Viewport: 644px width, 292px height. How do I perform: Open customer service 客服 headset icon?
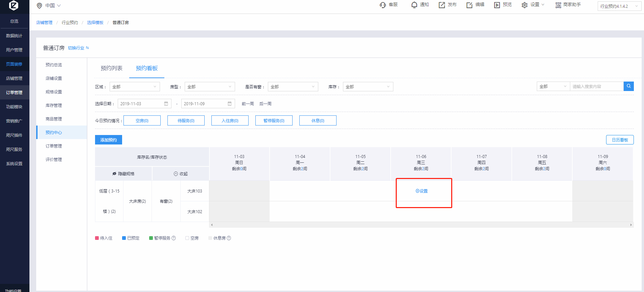[x=383, y=5]
